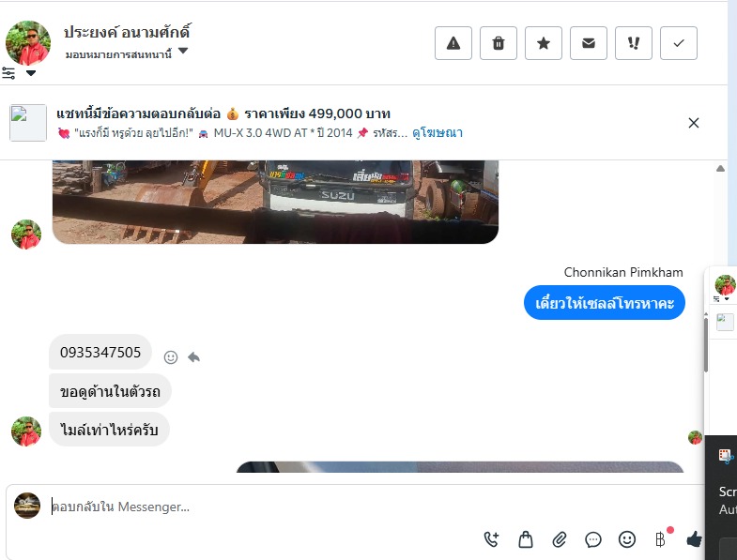Dismiss the ad reply banner

(693, 123)
